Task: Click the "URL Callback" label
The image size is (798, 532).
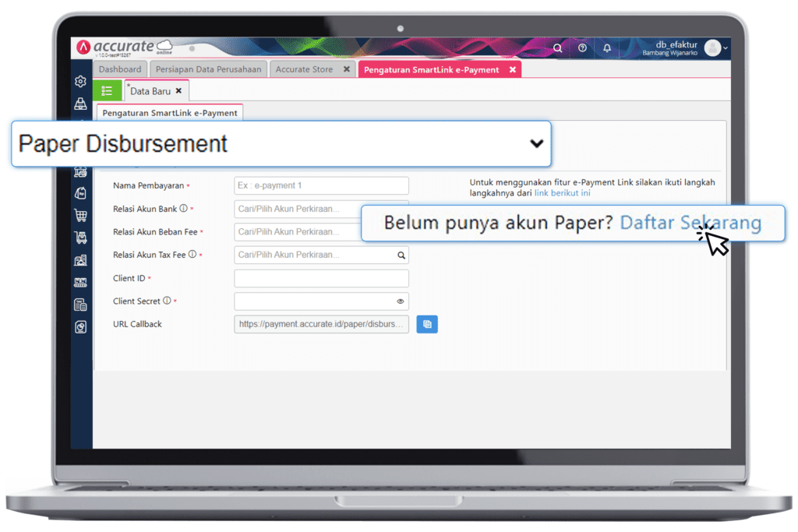Action: tap(137, 324)
